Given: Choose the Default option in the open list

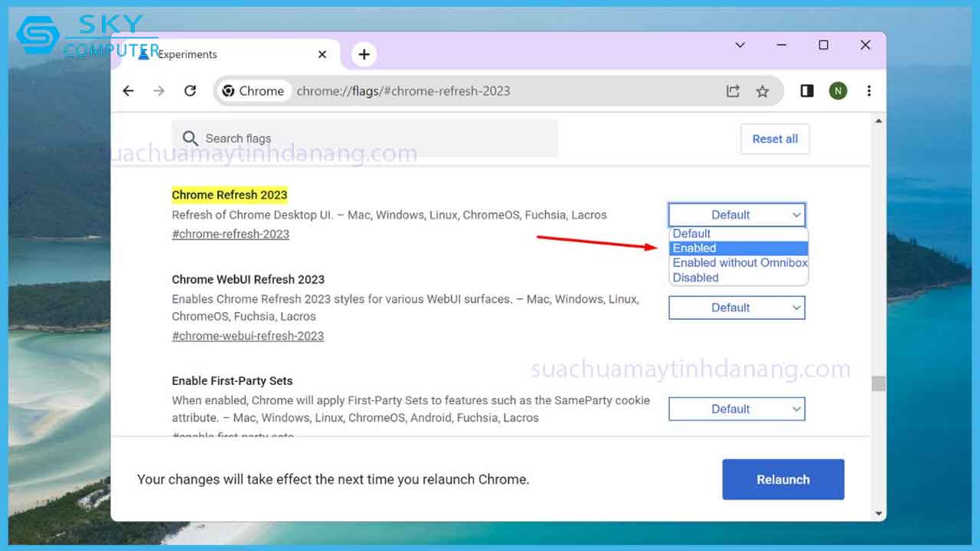Looking at the screenshot, I should (739, 233).
